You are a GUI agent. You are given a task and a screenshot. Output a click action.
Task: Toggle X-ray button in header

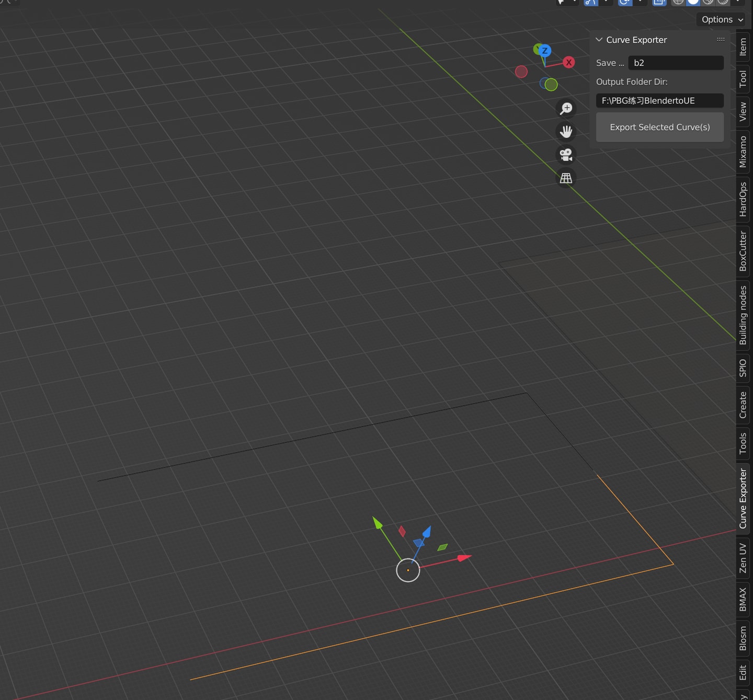click(x=659, y=2)
